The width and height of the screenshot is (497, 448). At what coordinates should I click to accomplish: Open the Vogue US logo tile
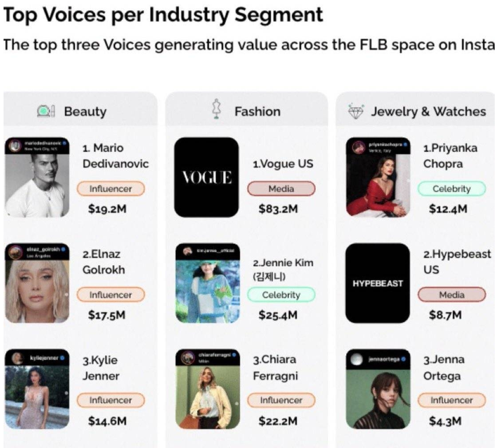(x=206, y=177)
